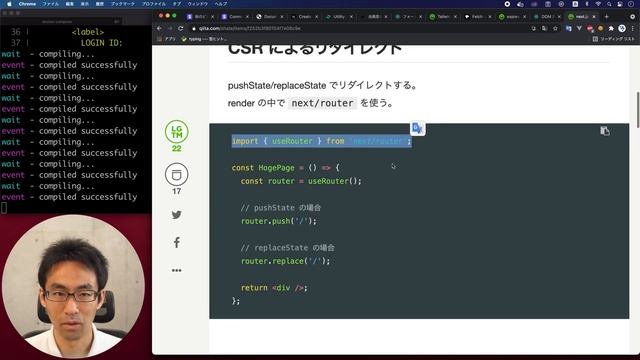Open the Chrome extensions puzzle icon
The width and height of the screenshot is (640, 360).
click(611, 28)
